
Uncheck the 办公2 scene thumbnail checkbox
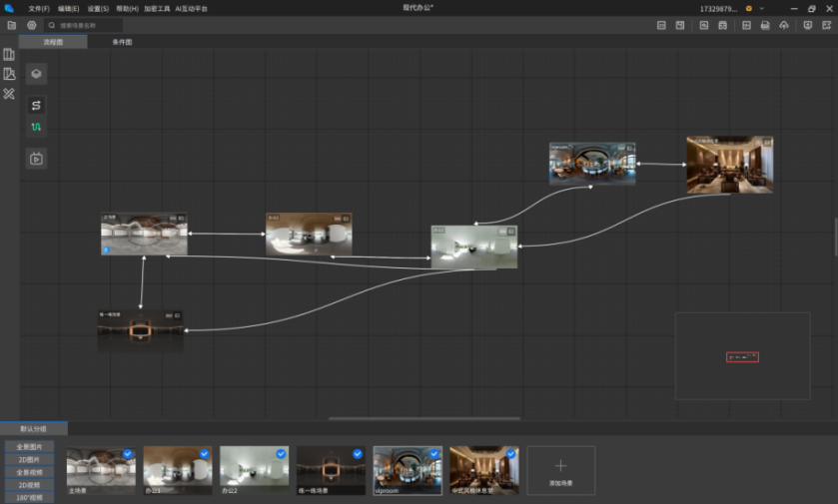(281, 453)
